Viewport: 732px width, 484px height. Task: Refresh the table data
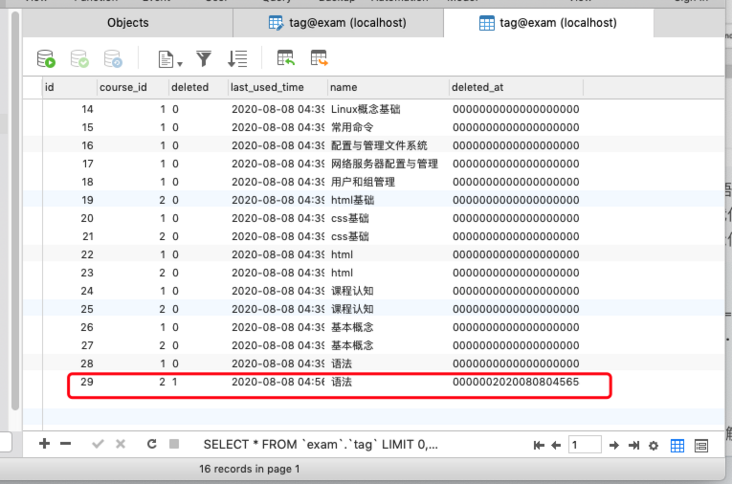click(152, 444)
